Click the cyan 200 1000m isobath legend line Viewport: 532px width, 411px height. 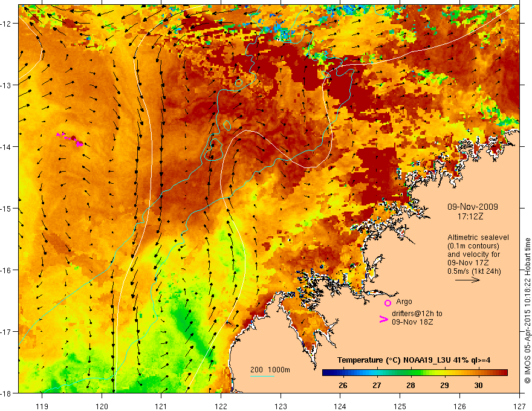[262, 376]
